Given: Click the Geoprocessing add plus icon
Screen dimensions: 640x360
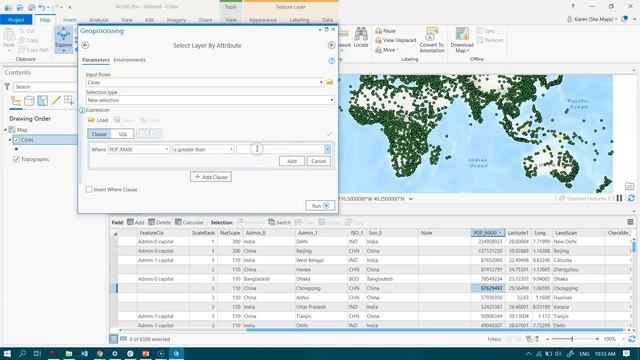Looking at the screenshot, I should tap(331, 45).
